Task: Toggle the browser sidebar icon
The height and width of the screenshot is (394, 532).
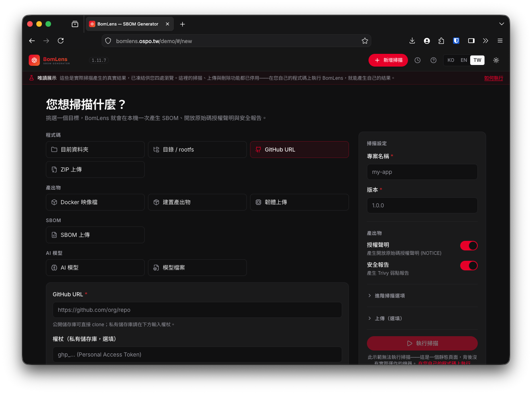Action: click(471, 41)
